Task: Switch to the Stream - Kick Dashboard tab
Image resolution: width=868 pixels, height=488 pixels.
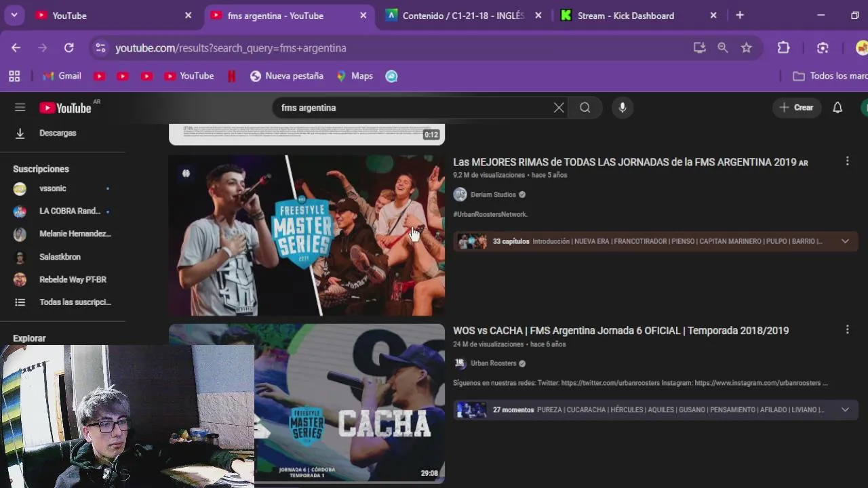Action: click(x=637, y=15)
